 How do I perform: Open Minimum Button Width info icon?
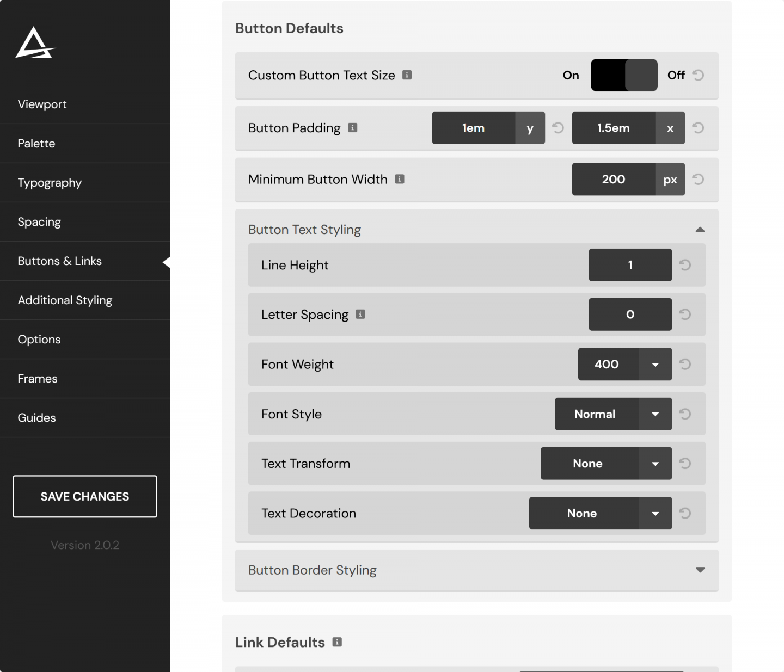click(x=400, y=179)
